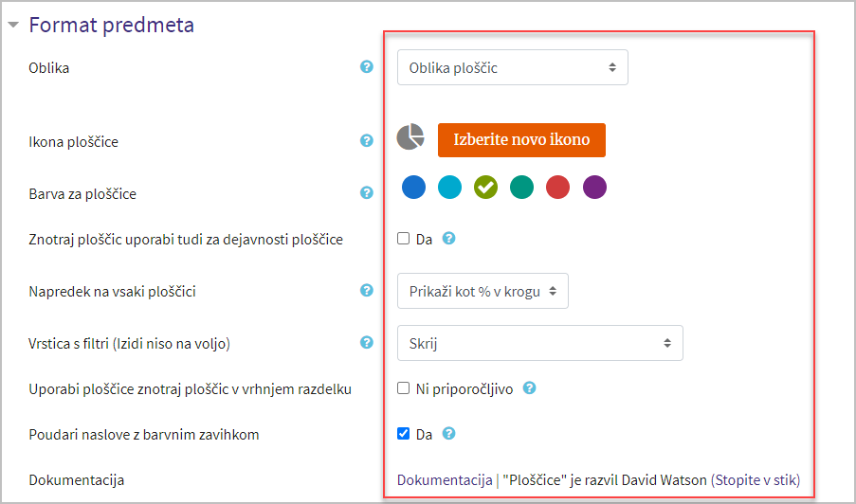Open help for Barva za ploščice
Image resolution: width=856 pixels, height=504 pixels.
tap(367, 192)
